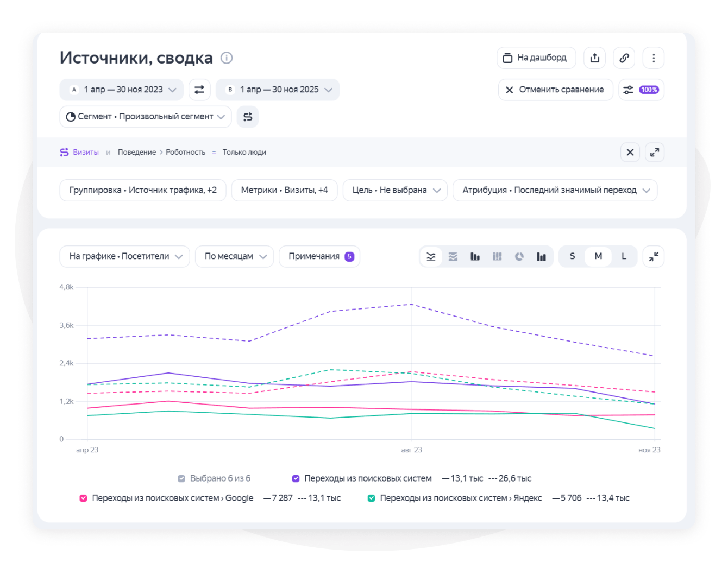Select chart size L

point(624,257)
